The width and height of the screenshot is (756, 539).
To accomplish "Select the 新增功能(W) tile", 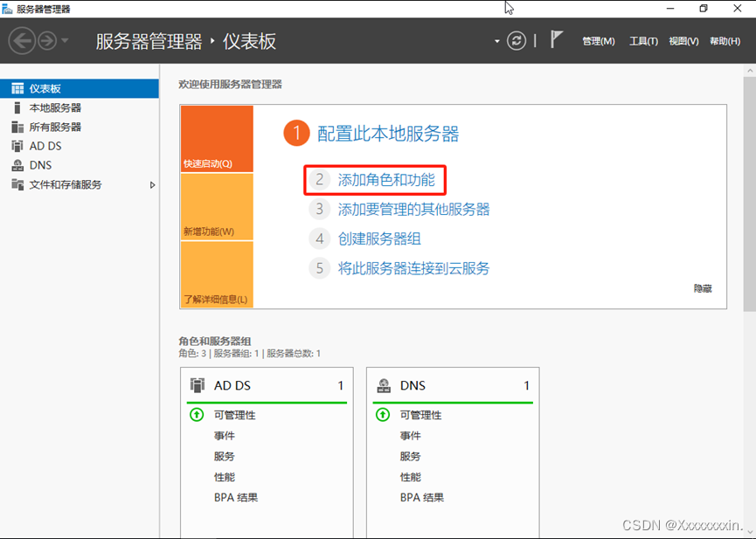I will [x=217, y=207].
